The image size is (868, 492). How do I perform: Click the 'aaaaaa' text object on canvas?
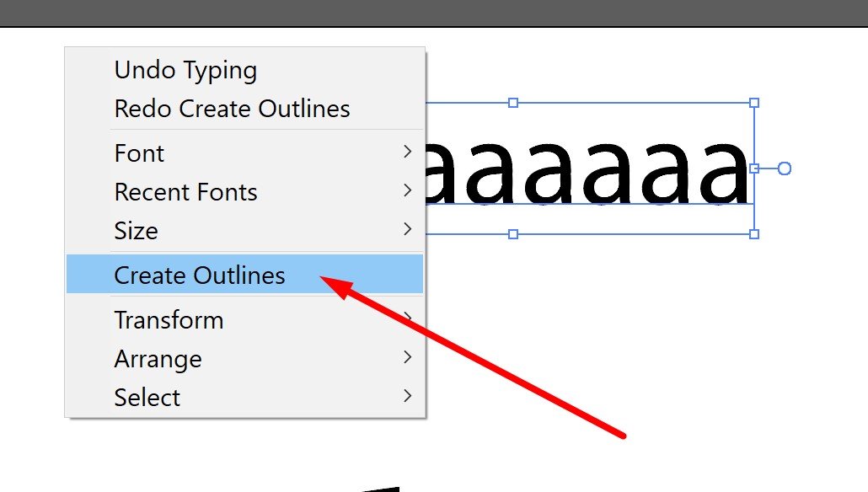(x=587, y=173)
